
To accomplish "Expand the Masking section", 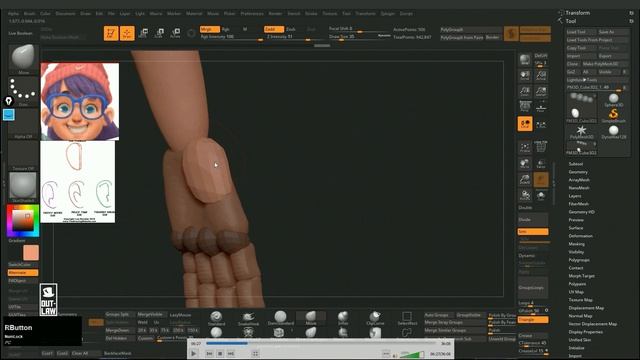I will pos(577,244).
